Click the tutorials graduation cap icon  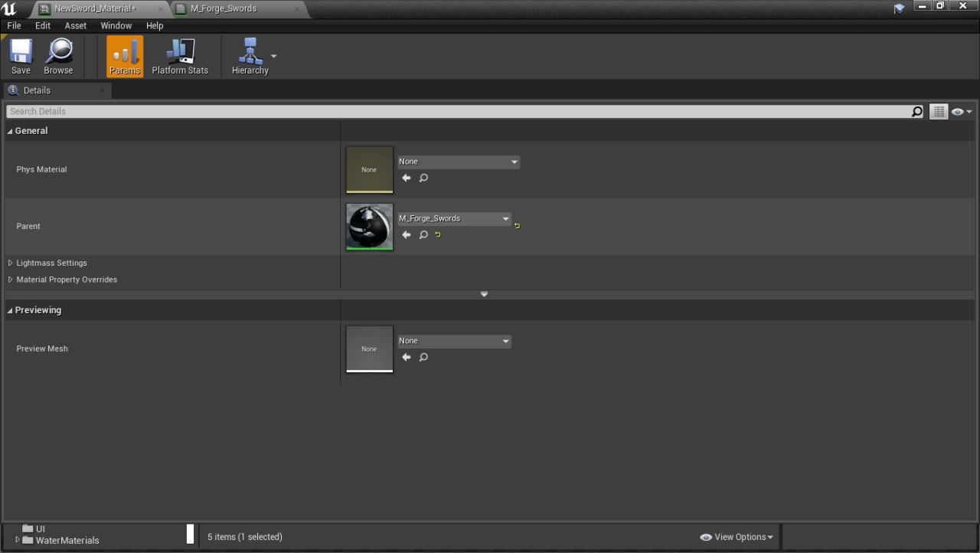pyautogui.click(x=899, y=8)
